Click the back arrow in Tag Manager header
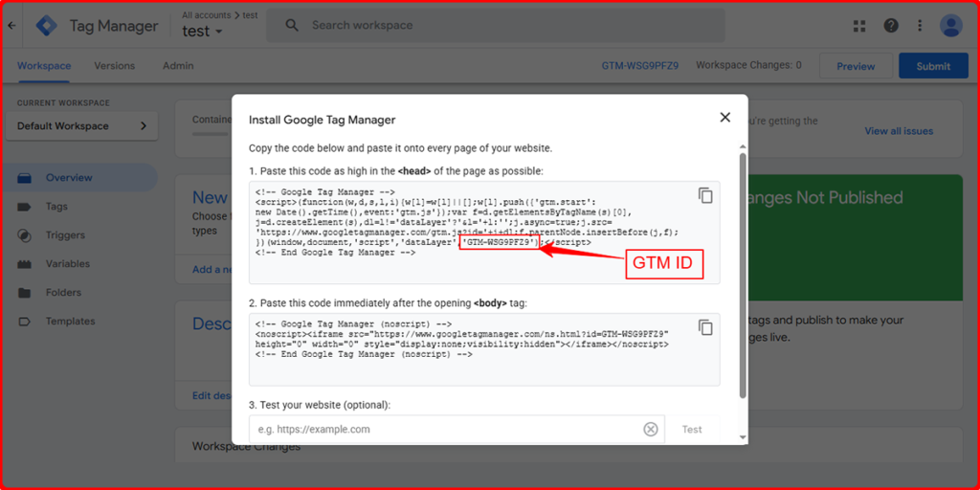Image resolution: width=980 pixels, height=490 pixels. point(11,26)
